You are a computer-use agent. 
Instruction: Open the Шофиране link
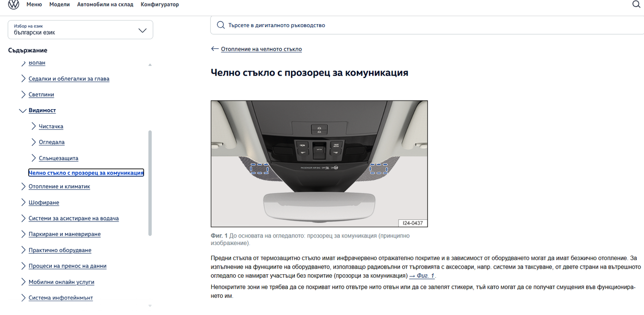(x=44, y=202)
